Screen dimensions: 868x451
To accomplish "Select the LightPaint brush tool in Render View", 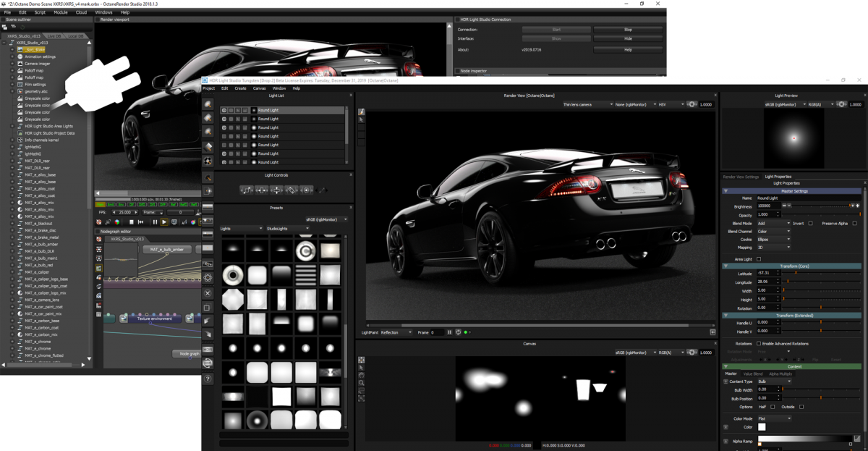I will (x=362, y=111).
